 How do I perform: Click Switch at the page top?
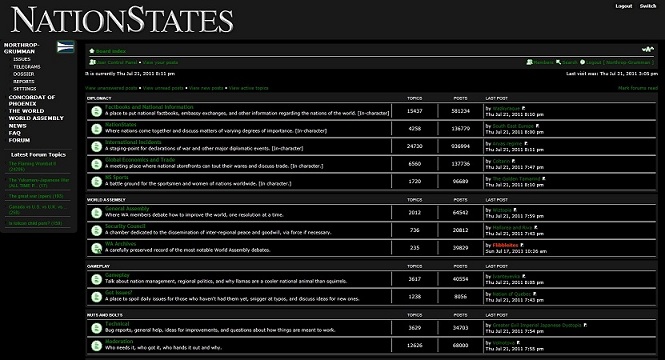tap(648, 6)
